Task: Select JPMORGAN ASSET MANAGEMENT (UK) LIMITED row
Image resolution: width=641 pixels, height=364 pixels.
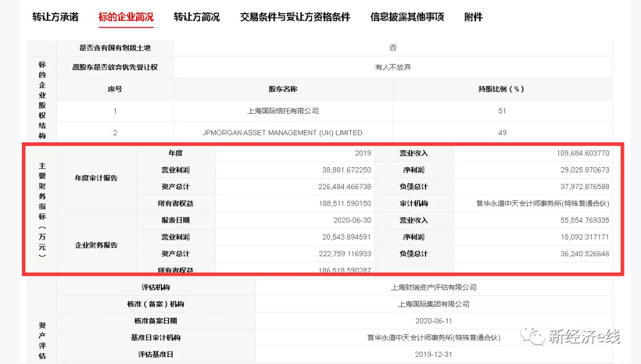Action: click(x=283, y=133)
